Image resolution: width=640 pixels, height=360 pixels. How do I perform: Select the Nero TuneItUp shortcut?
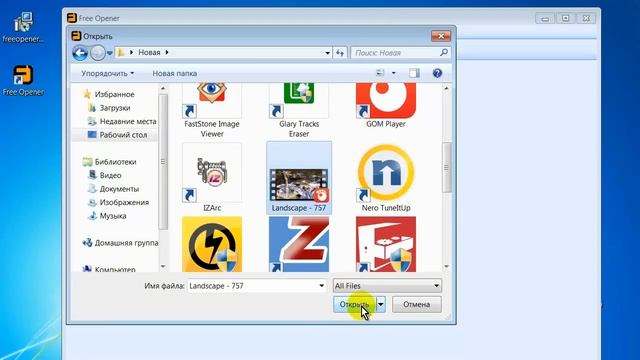tap(386, 178)
